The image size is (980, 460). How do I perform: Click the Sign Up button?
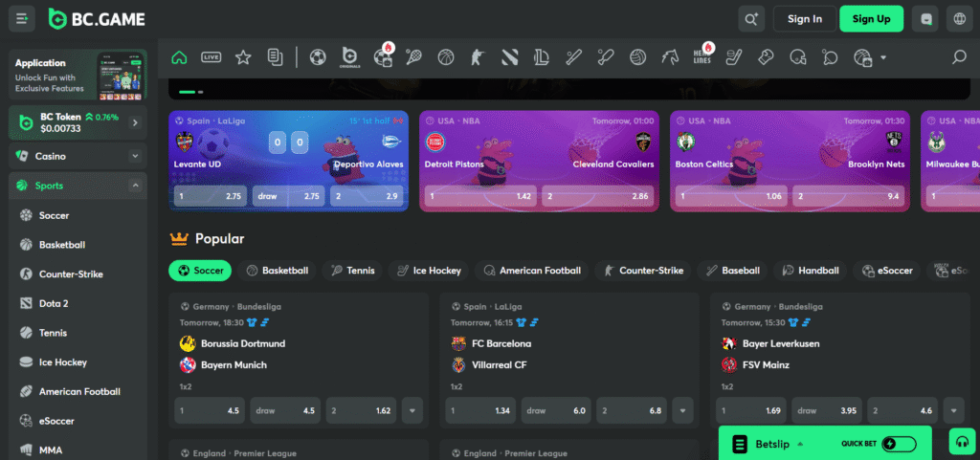click(871, 18)
